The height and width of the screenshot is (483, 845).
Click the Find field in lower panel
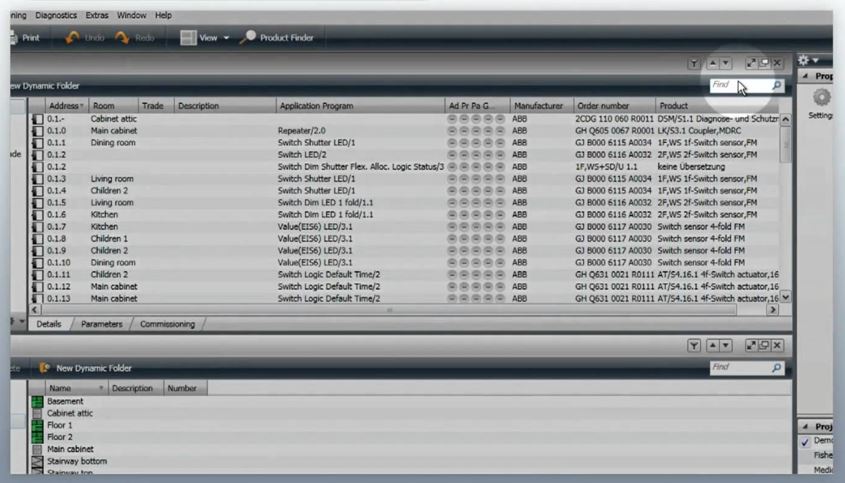[738, 368]
